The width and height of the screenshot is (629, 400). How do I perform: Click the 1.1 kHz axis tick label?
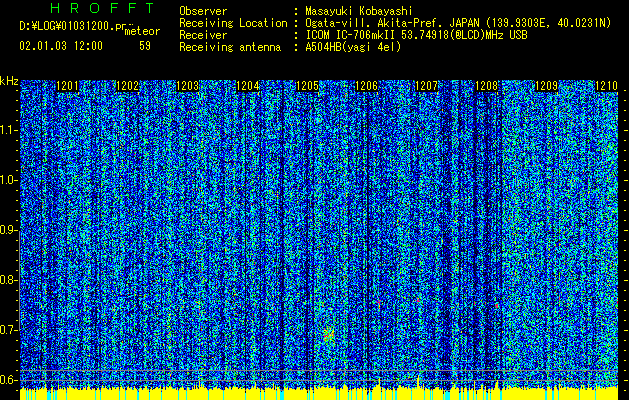8,130
